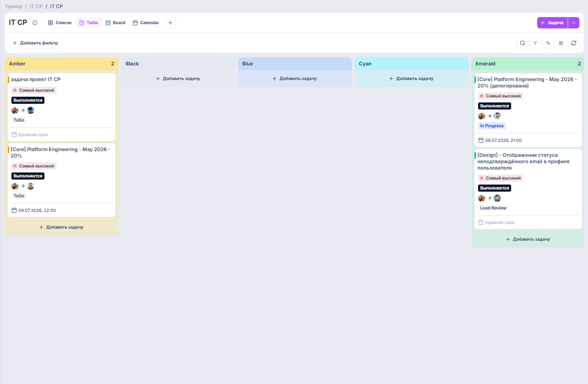Image resolution: width=588 pixels, height=384 pixels.
Task: Open the display settings sliders icon
Action: coord(548,43)
